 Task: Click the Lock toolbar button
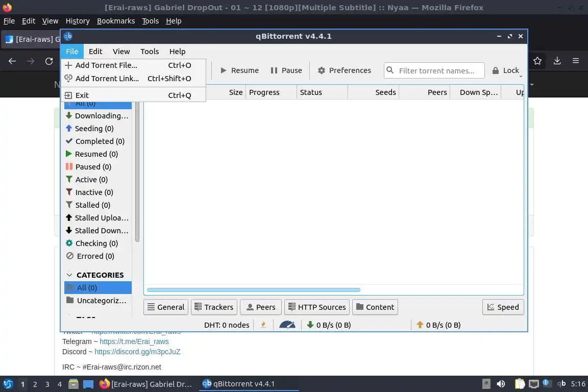505,70
